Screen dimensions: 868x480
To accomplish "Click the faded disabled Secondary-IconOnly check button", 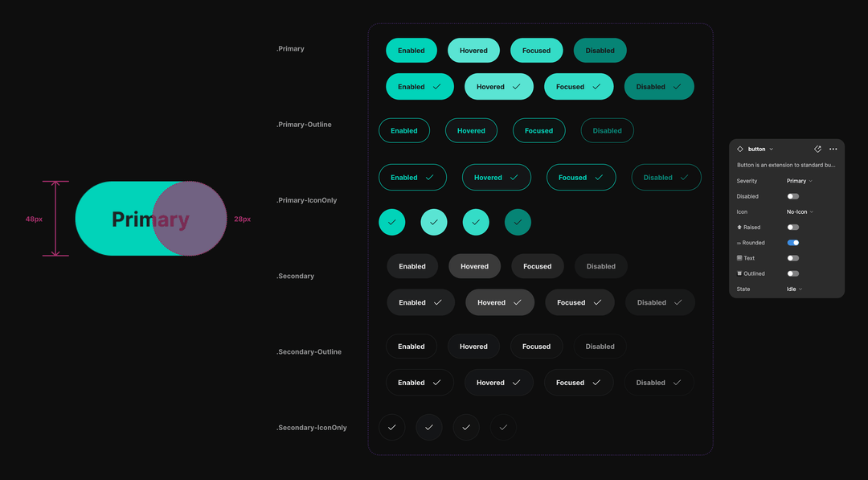I will [x=503, y=428].
